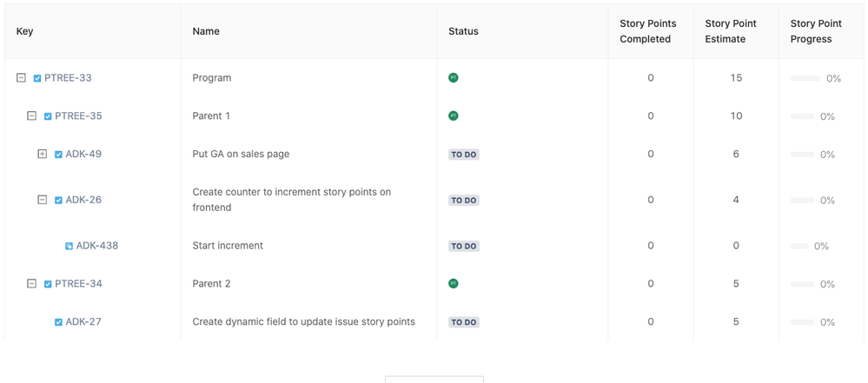
Task: Click the Status column header
Action: click(463, 31)
